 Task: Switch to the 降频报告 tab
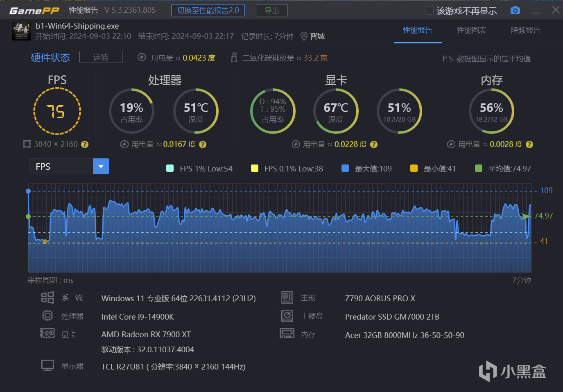525,30
